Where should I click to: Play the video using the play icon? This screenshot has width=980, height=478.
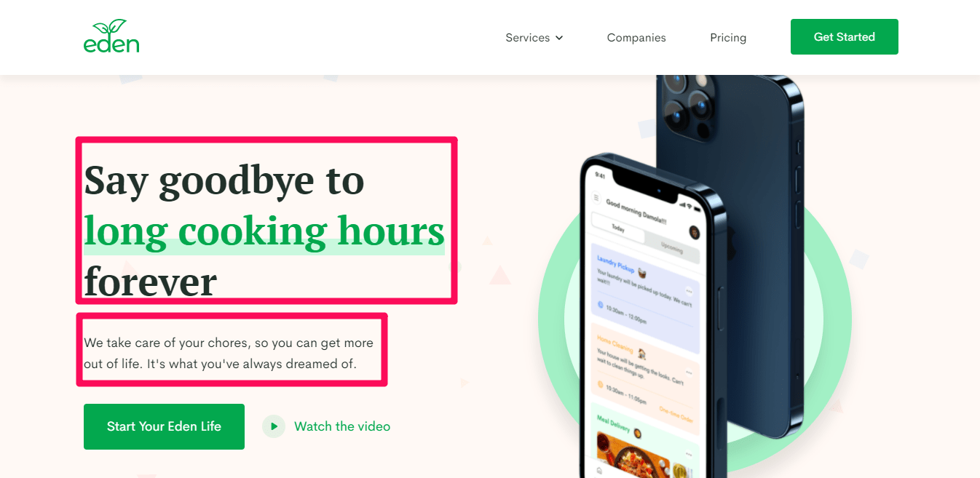tap(274, 426)
